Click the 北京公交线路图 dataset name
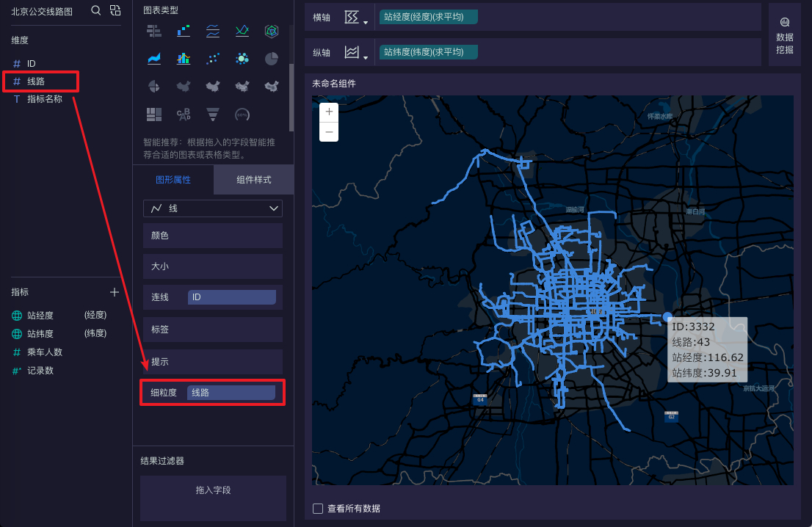Image resolution: width=812 pixels, height=527 pixels. click(x=42, y=11)
